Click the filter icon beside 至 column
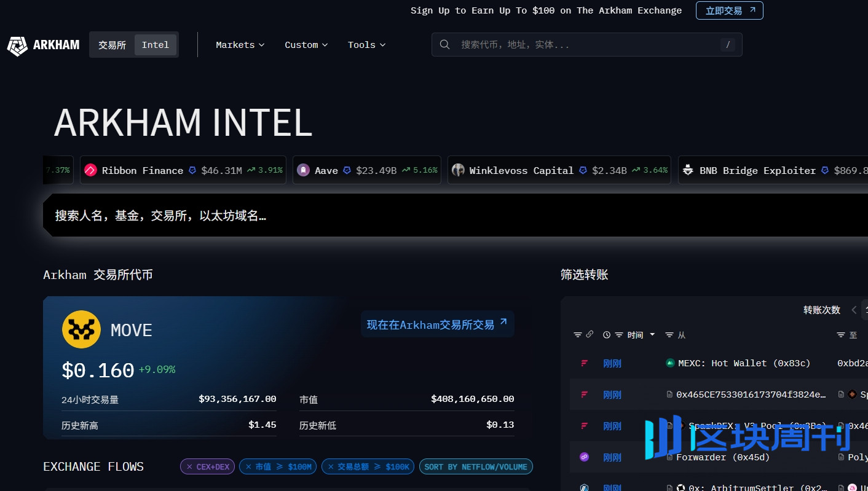The height and width of the screenshot is (491, 868). [x=841, y=335]
